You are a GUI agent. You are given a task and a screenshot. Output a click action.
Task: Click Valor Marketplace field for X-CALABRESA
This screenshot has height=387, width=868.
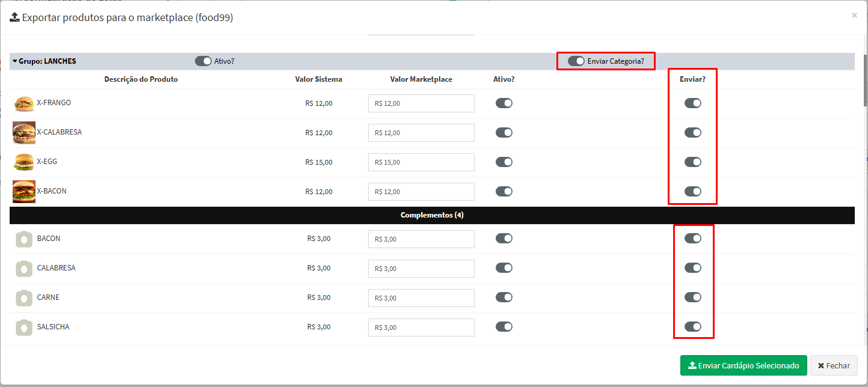(x=421, y=133)
